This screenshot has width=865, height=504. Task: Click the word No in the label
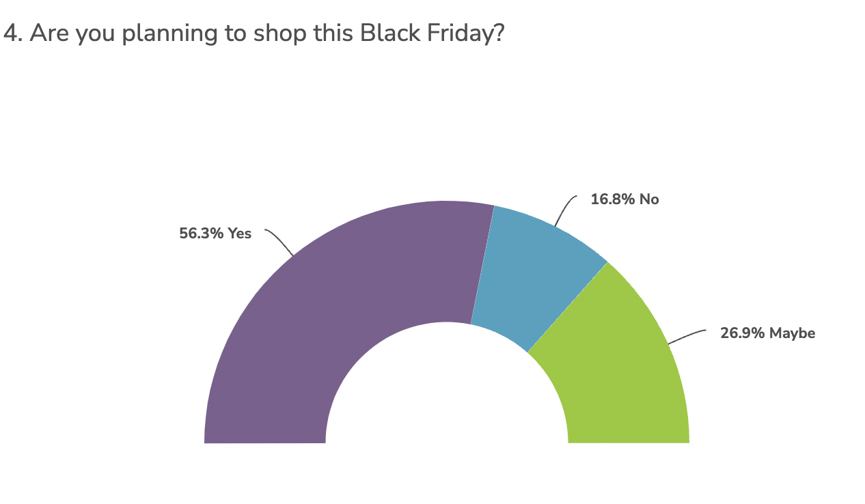(650, 199)
